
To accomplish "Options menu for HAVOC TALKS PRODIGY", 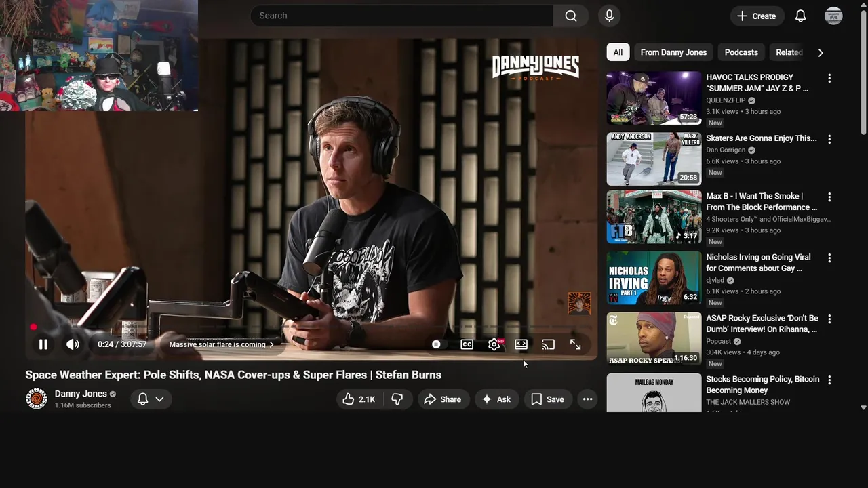I will click(x=829, y=78).
